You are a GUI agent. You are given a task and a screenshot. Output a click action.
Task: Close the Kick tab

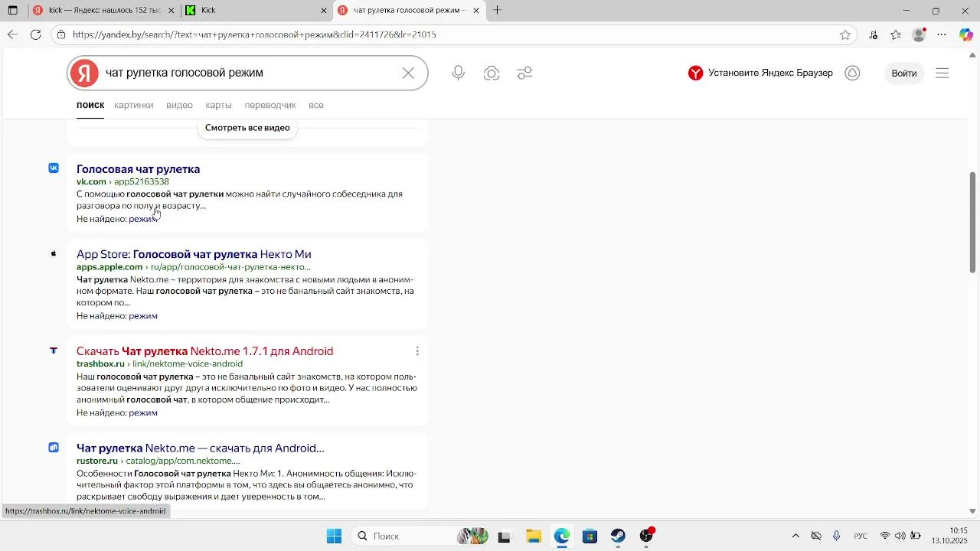pos(324,11)
